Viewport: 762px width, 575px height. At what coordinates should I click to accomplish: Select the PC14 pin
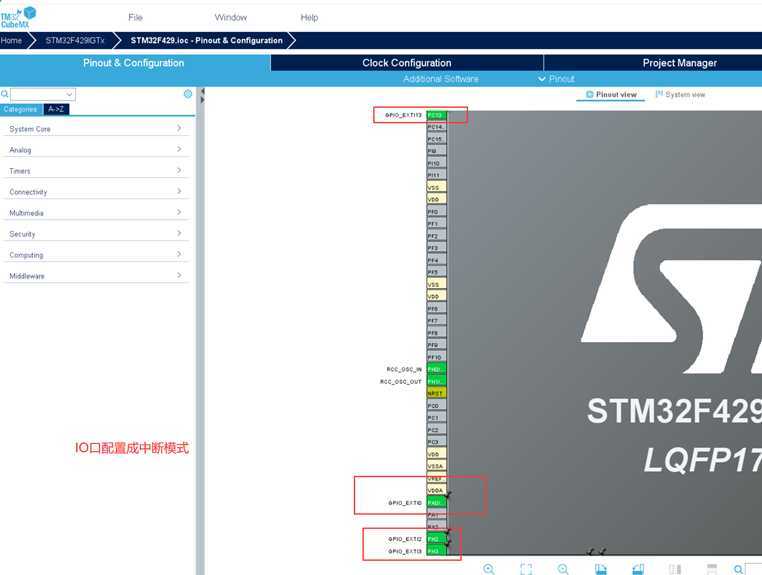pyautogui.click(x=436, y=127)
